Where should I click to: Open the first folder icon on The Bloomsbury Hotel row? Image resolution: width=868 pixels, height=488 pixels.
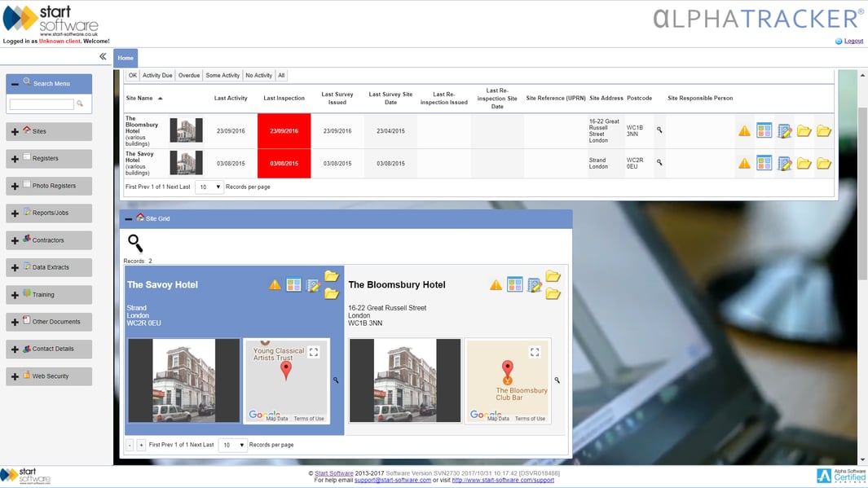804,130
